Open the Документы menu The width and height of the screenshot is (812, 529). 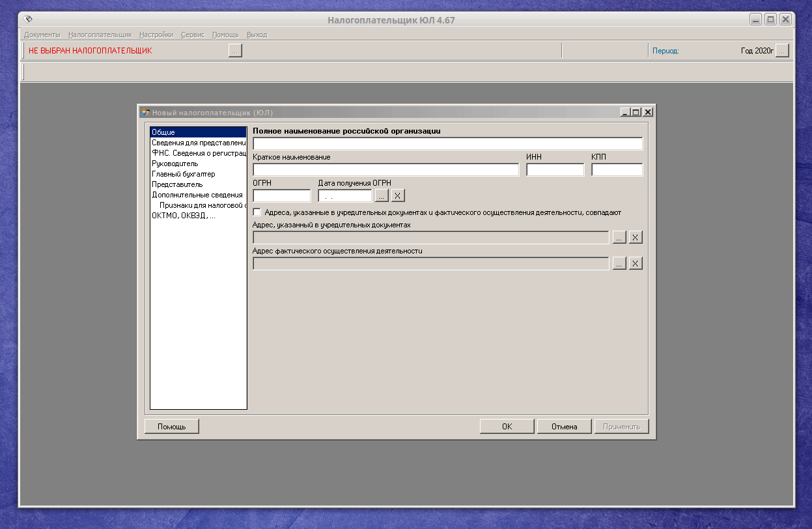42,35
